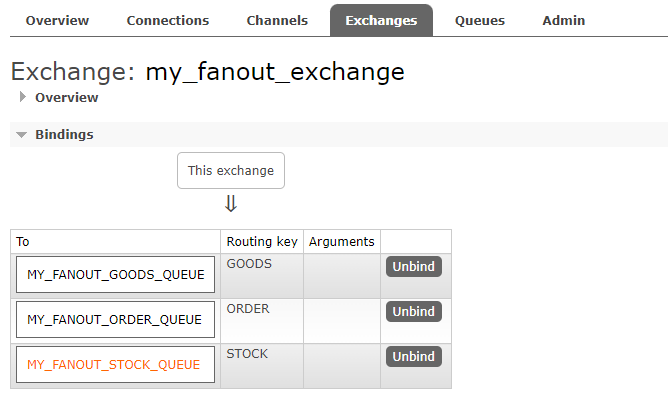This screenshot has height=416, width=668.
Task: Expand the Overview section triangle
Action: 22,97
